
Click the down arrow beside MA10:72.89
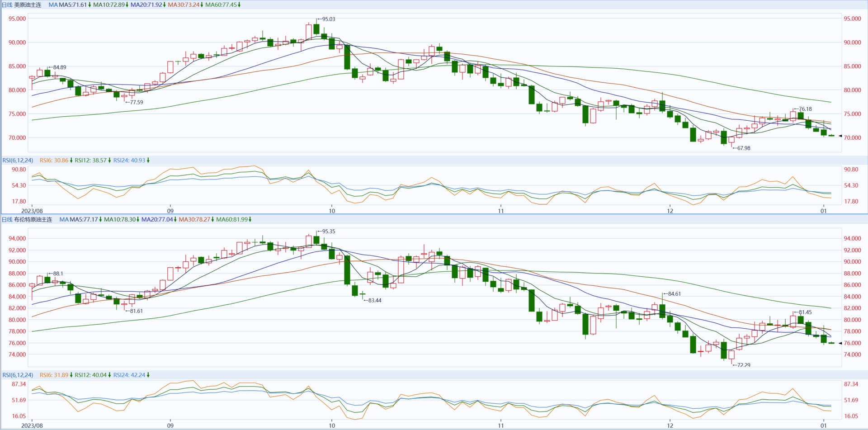point(127,5)
